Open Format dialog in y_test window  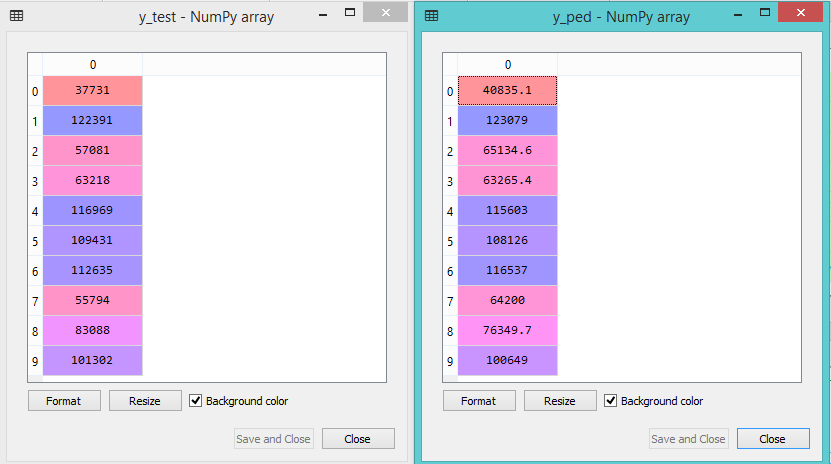[64, 401]
